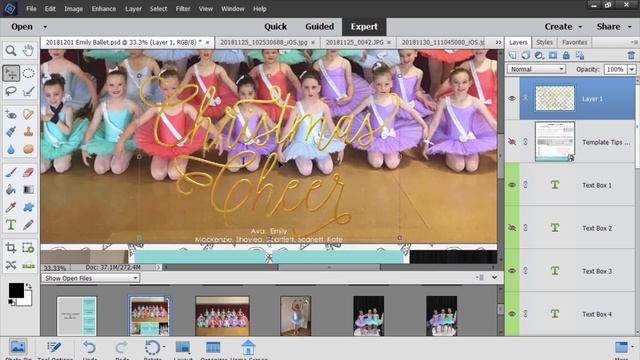640x360 pixels.
Task: Click the Opacity 100% field
Action: point(615,69)
